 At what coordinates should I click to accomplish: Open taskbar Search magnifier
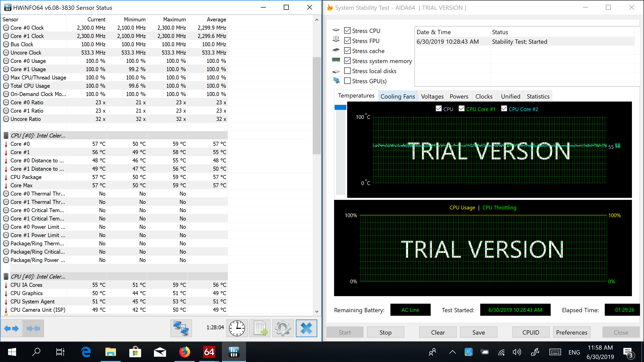36,352
